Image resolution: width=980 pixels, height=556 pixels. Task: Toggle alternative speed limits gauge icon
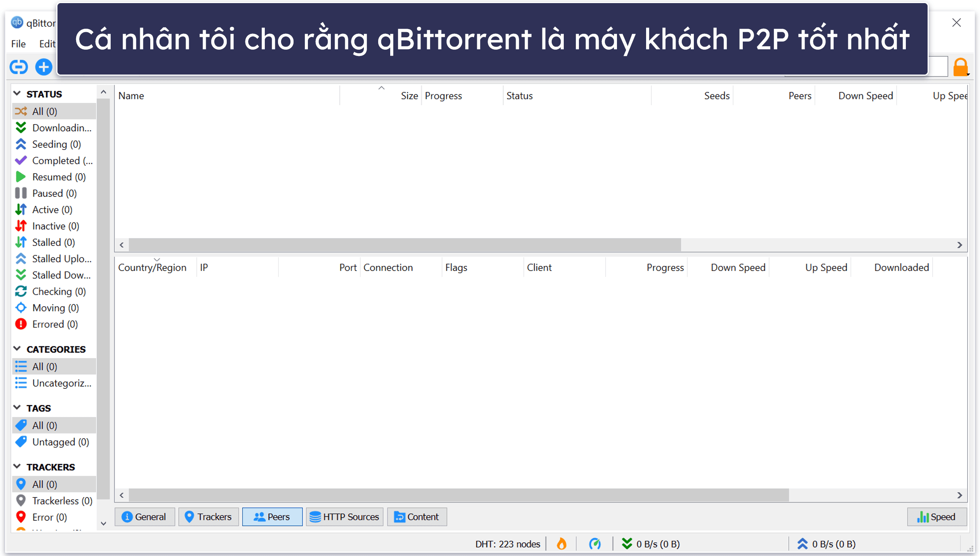click(594, 543)
